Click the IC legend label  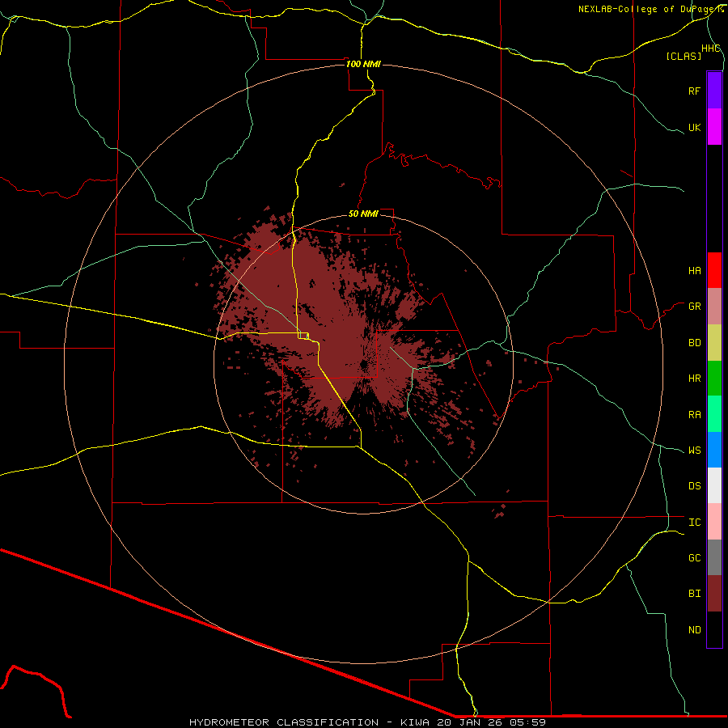(x=694, y=523)
